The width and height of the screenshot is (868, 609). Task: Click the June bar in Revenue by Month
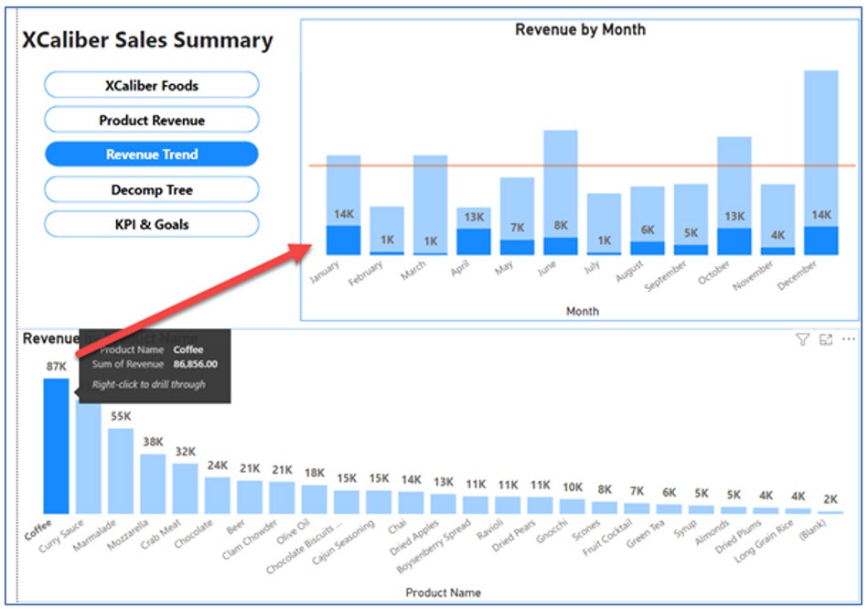click(560, 192)
